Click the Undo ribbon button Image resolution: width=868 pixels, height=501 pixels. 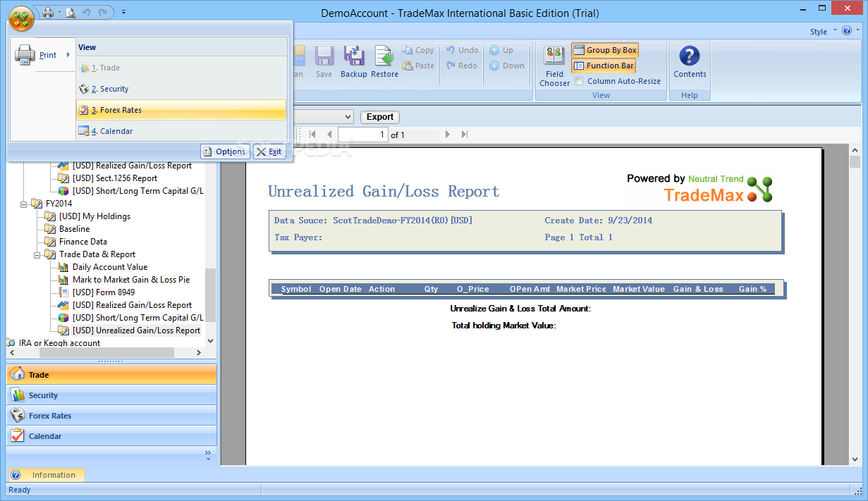[x=463, y=50]
